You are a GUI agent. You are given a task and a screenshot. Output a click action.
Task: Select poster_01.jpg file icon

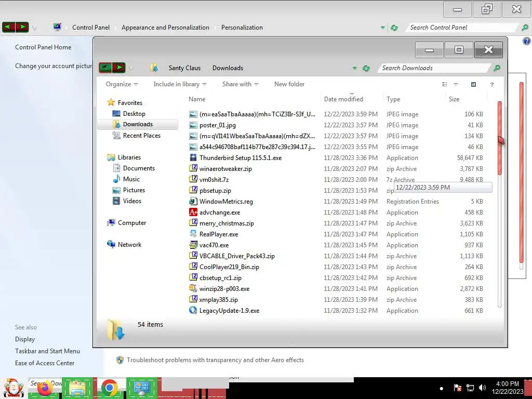(193, 125)
